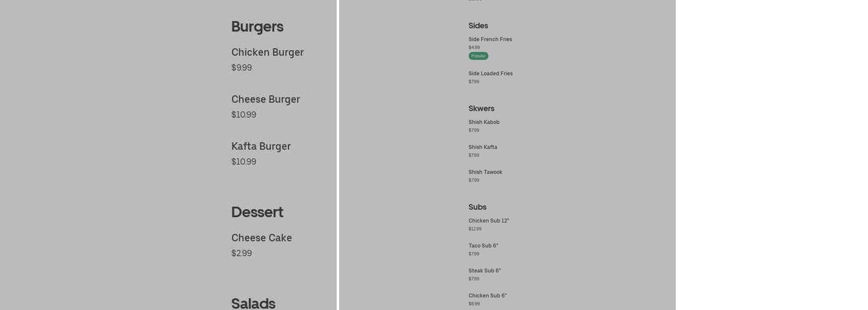Click the Skwers category heading
This screenshot has height=310, width=868.
(482, 108)
